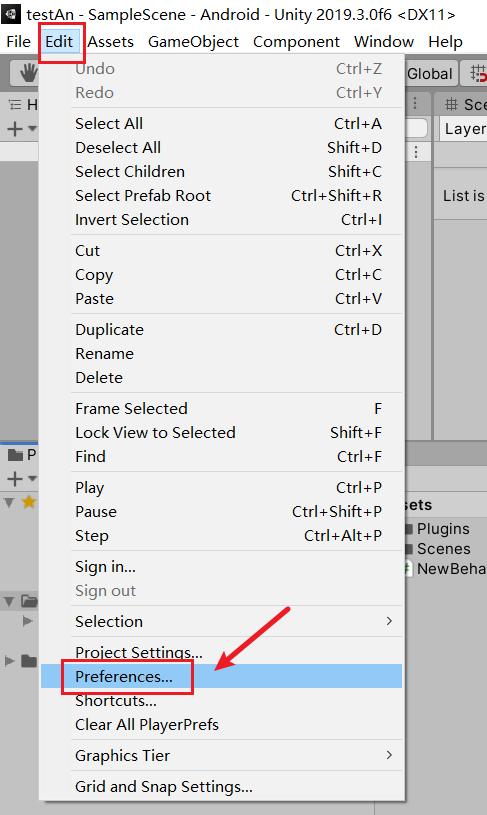Select the Scenes folder
The width and height of the screenshot is (487, 815).
pyautogui.click(x=443, y=549)
